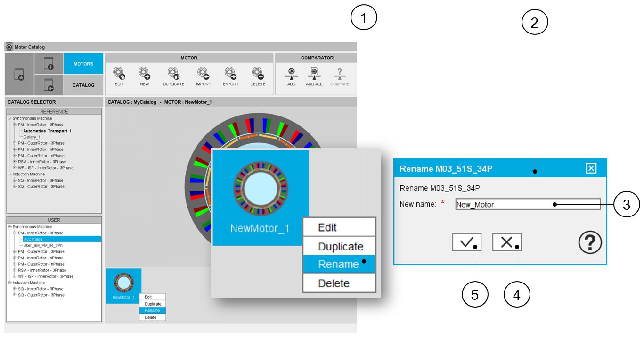Click the comparator ADD icon
The image size is (644, 341).
coord(292,74)
